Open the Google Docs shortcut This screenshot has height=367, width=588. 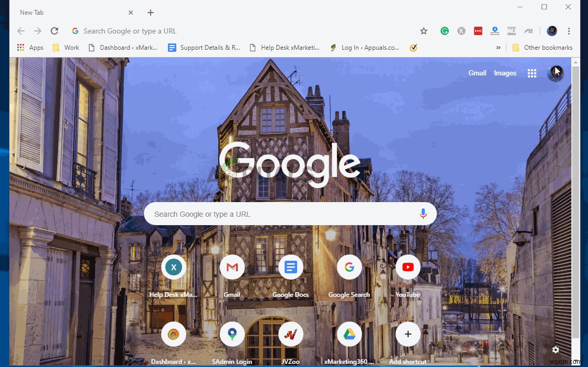click(290, 267)
